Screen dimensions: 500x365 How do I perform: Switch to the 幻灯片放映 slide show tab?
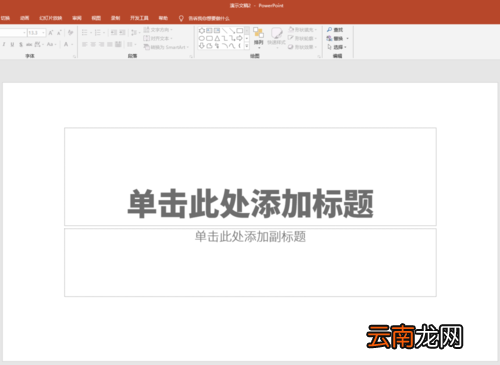[51, 18]
